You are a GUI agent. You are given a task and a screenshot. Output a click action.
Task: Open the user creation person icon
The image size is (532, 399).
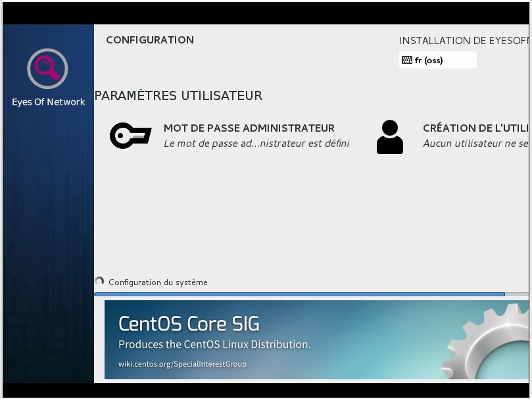pyautogui.click(x=390, y=137)
